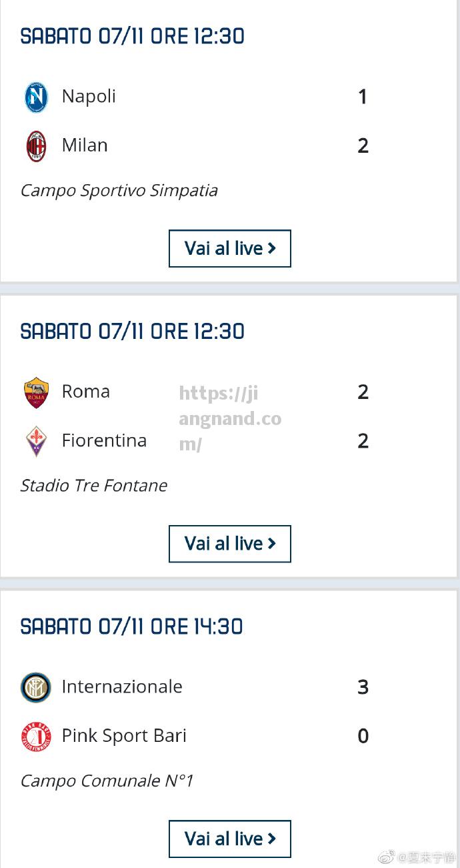Click the Roma club crest
Image resolution: width=460 pixels, height=868 pixels.
tap(36, 392)
